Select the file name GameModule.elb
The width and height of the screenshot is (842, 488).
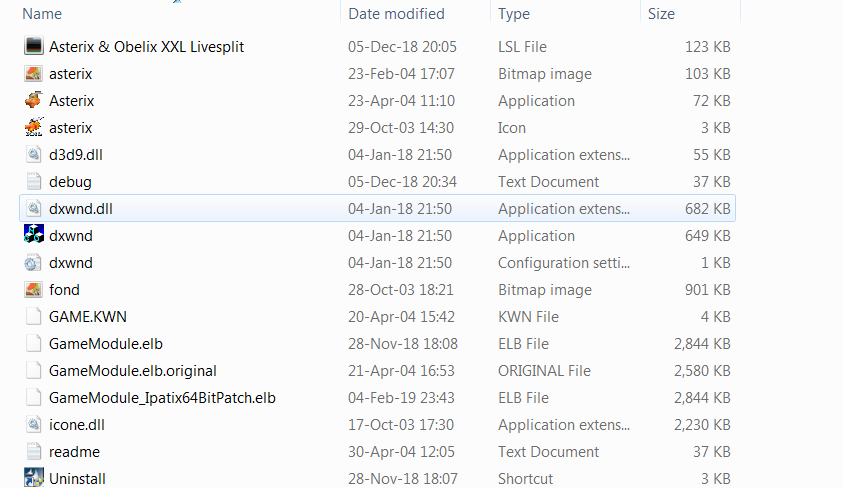106,344
